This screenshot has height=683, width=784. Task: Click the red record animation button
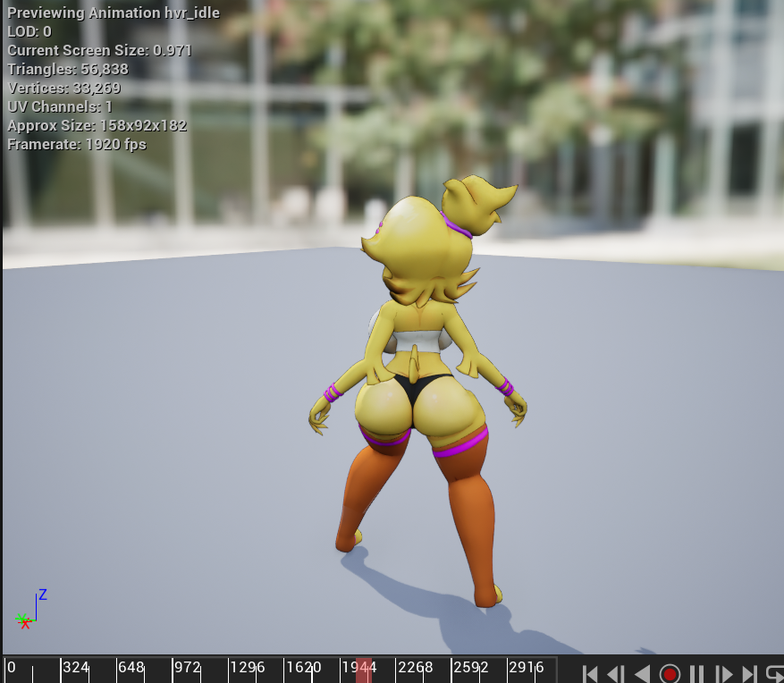(x=670, y=673)
